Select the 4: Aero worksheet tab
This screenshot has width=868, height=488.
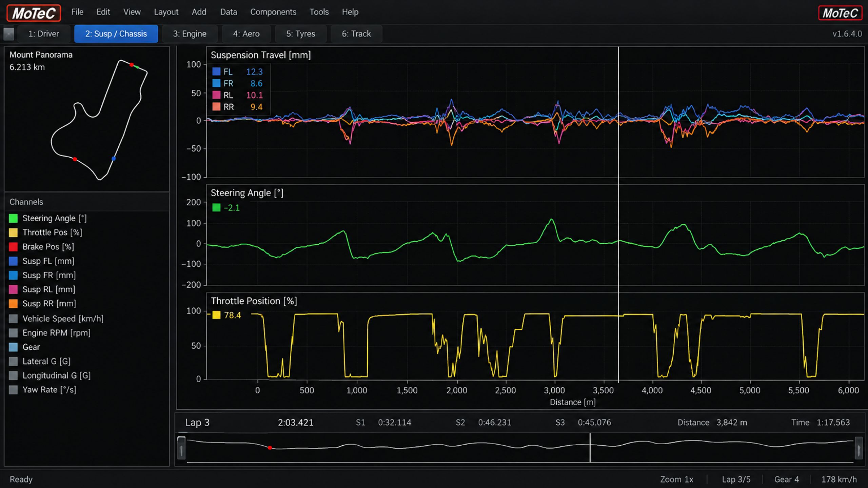(x=246, y=34)
